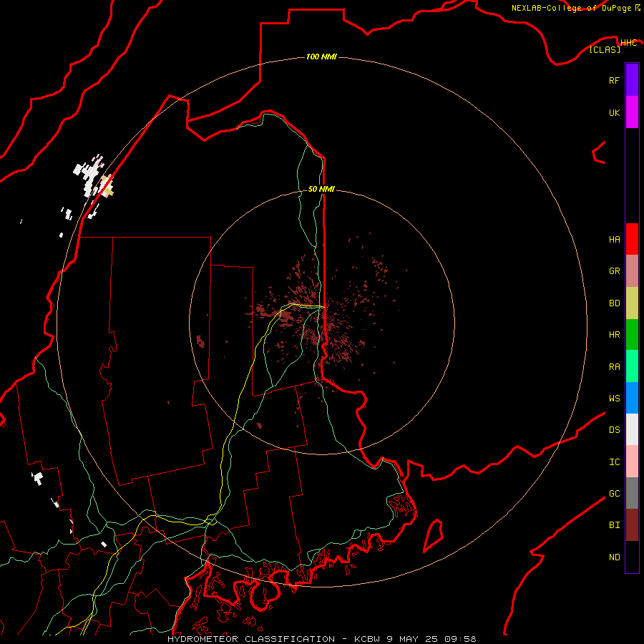
Task: Click the BD legend label
Action: coord(614,303)
